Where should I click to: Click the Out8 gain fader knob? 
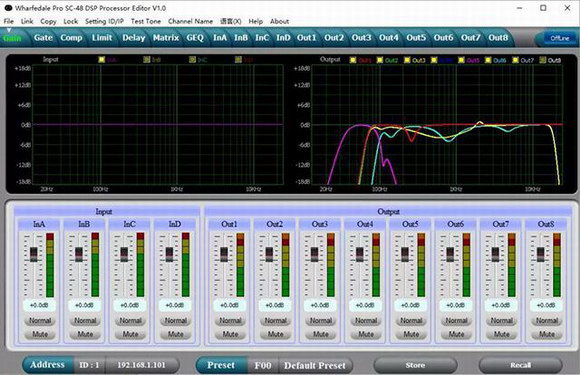[540, 254]
